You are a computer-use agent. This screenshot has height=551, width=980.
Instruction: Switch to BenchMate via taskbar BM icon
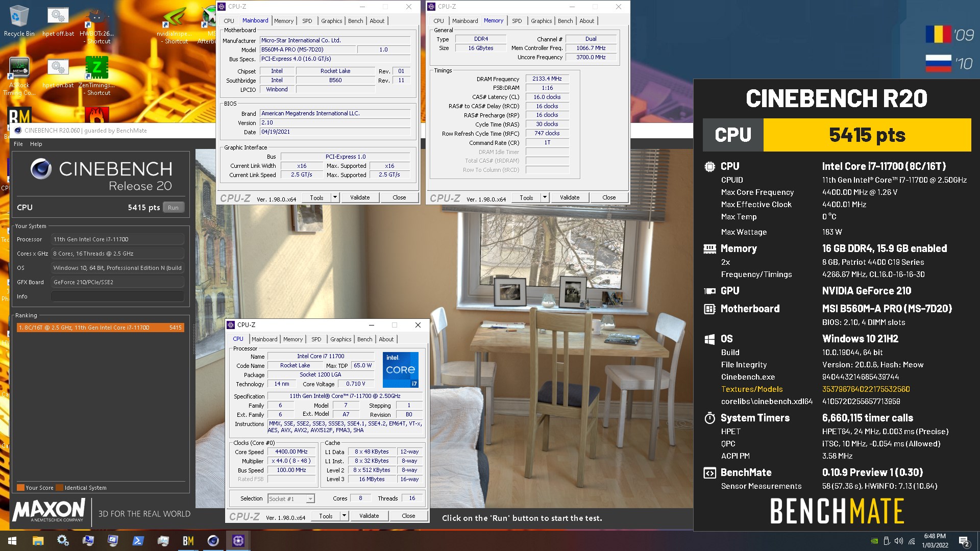[188, 541]
